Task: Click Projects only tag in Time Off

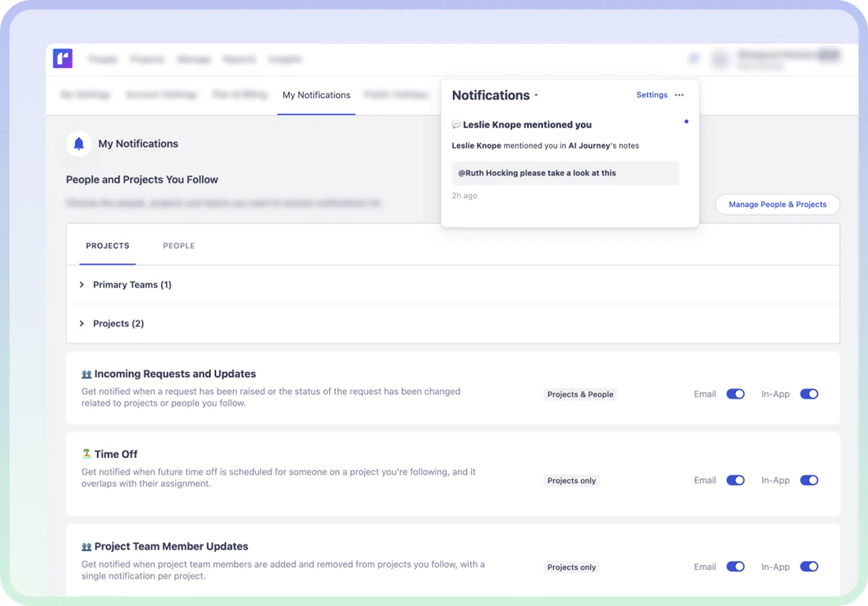Action: pos(571,481)
